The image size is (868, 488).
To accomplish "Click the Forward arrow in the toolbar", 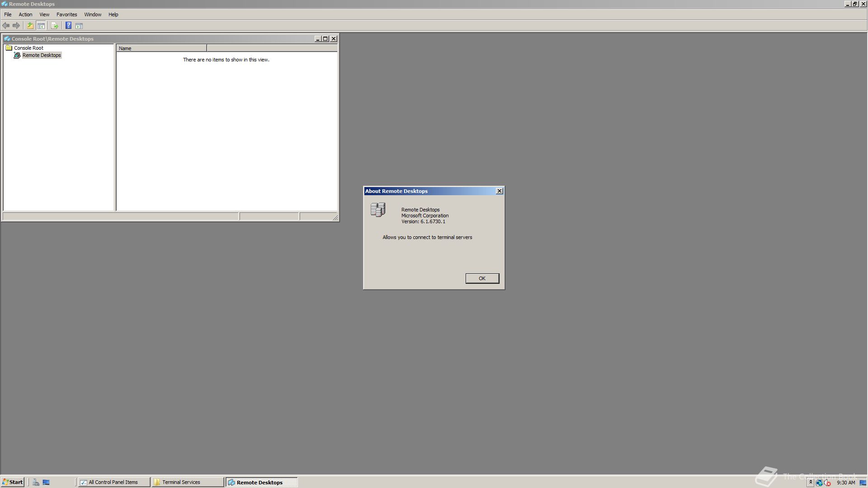I will pos(16,26).
